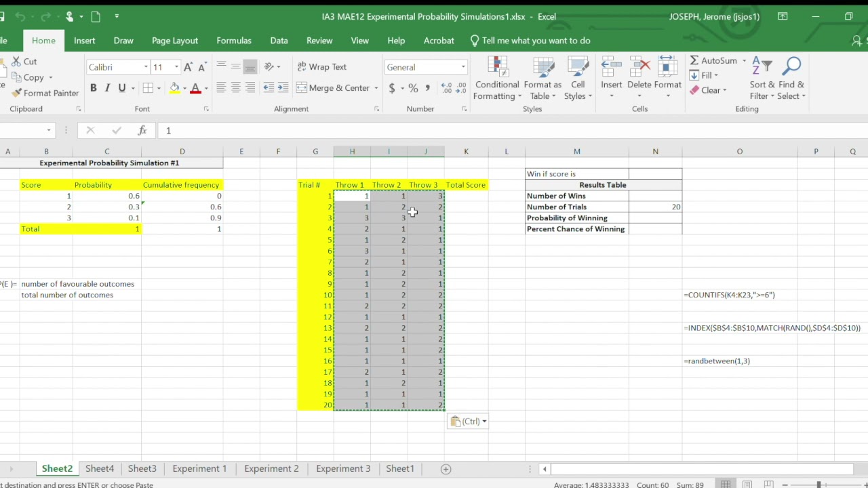Screen dimensions: 868x488
Task: Click the Insert Function fx button
Action: (x=142, y=130)
